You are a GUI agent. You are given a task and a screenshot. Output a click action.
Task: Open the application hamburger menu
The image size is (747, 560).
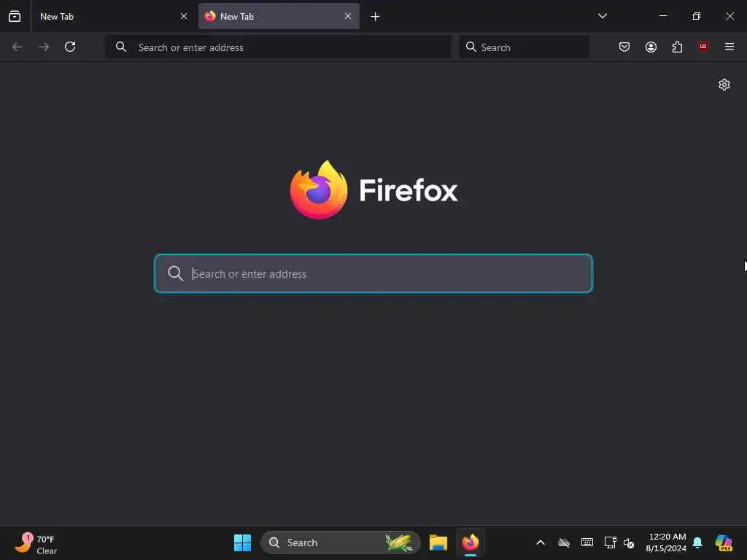tap(729, 47)
